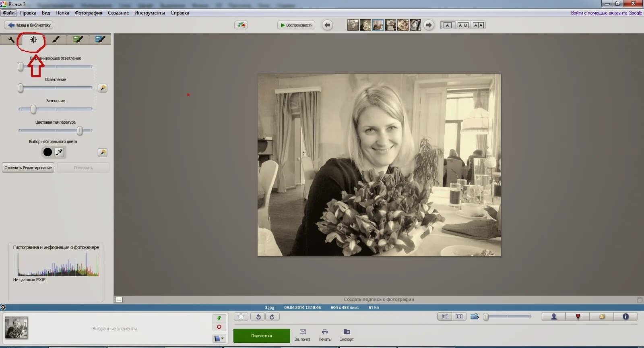Click the upload photos icon in top toolbar
644x348 pixels.
click(x=241, y=25)
